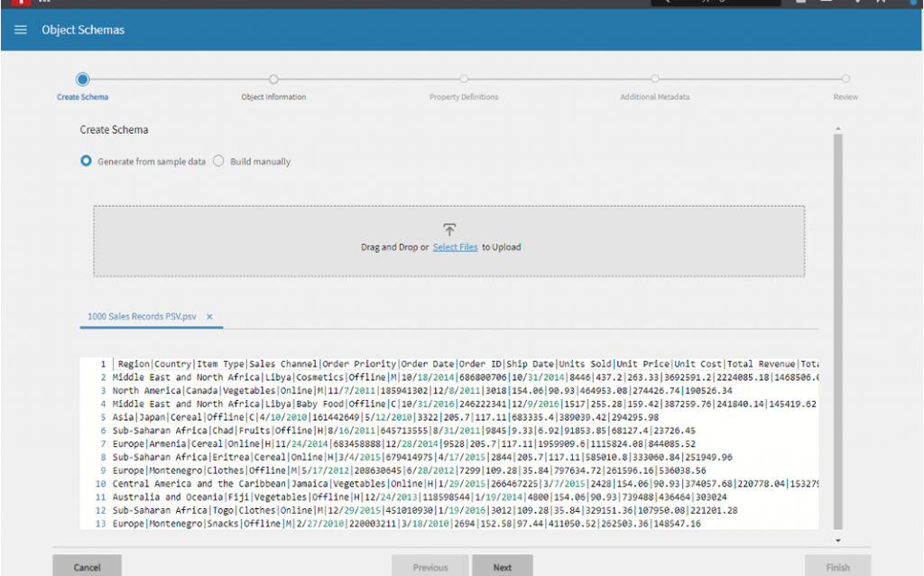924x576 pixels.
Task: Choose the Build manually radio button
Action: coord(218,162)
